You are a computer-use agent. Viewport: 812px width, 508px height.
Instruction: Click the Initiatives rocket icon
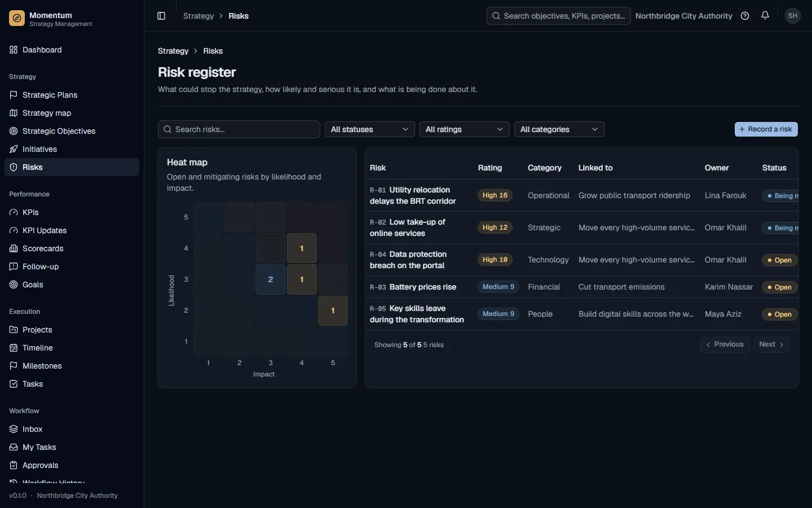(14, 149)
